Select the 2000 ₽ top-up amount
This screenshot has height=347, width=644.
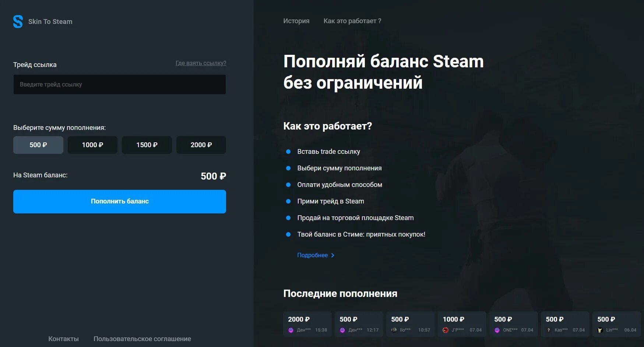coord(201,145)
